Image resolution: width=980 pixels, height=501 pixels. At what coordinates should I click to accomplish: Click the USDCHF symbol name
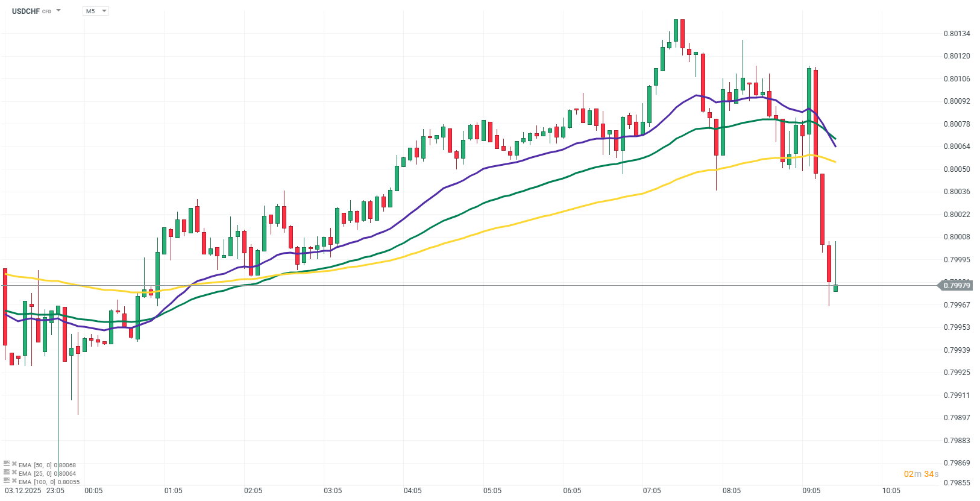click(x=25, y=11)
